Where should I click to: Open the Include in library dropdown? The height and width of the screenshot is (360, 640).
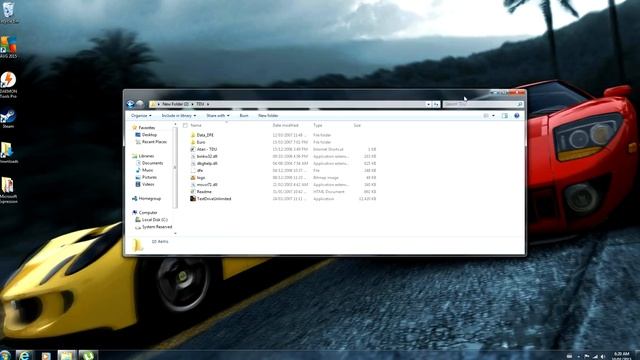coord(178,116)
